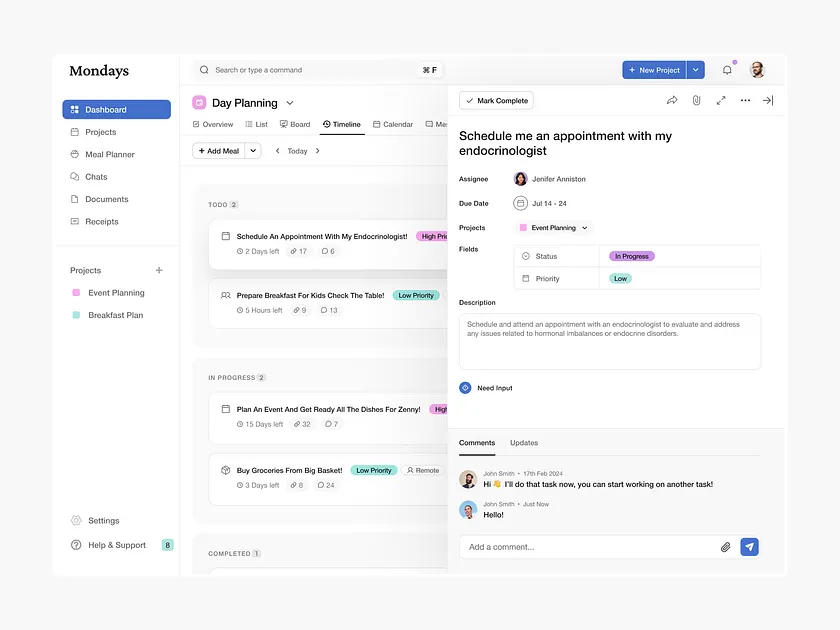Click the In Progress status pill
840x630 pixels.
pos(629,257)
